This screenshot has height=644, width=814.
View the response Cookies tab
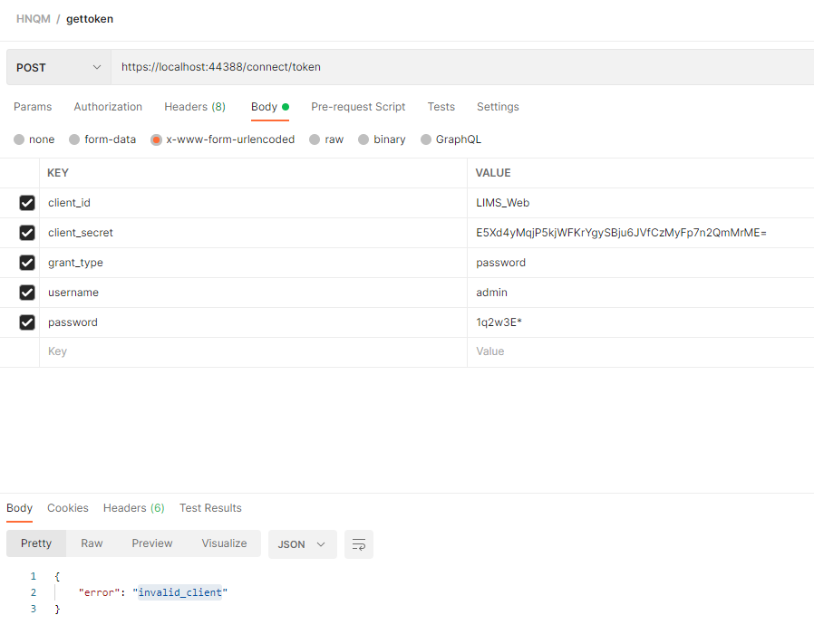point(67,508)
